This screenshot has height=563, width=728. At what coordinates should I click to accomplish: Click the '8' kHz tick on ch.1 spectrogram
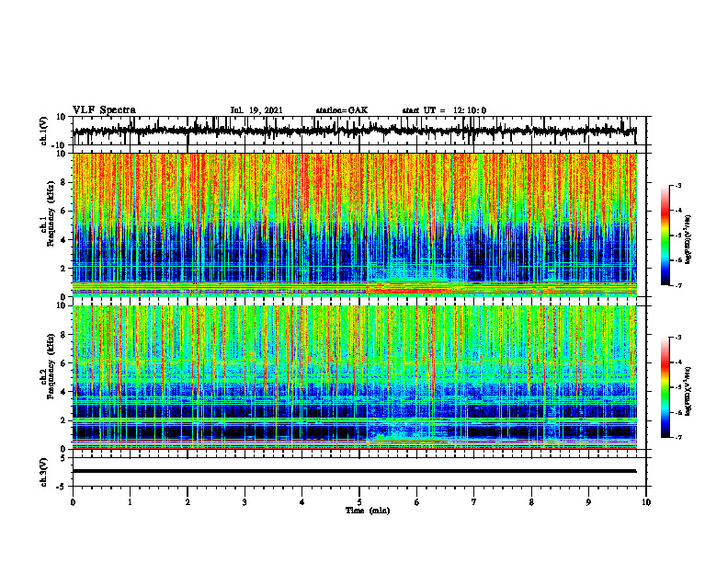[x=64, y=182]
